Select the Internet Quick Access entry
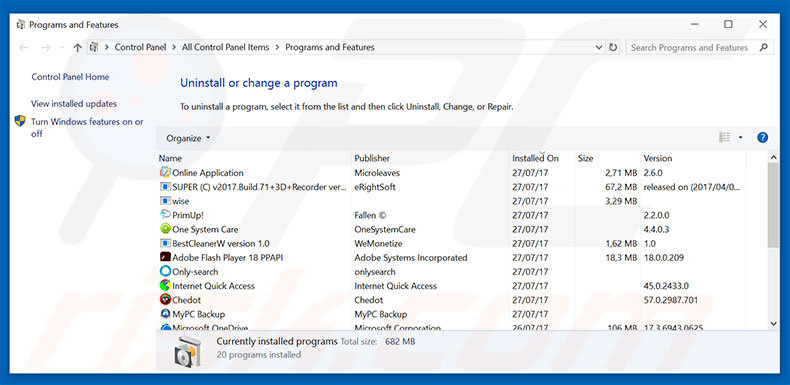This screenshot has height=385, width=790. [214, 285]
